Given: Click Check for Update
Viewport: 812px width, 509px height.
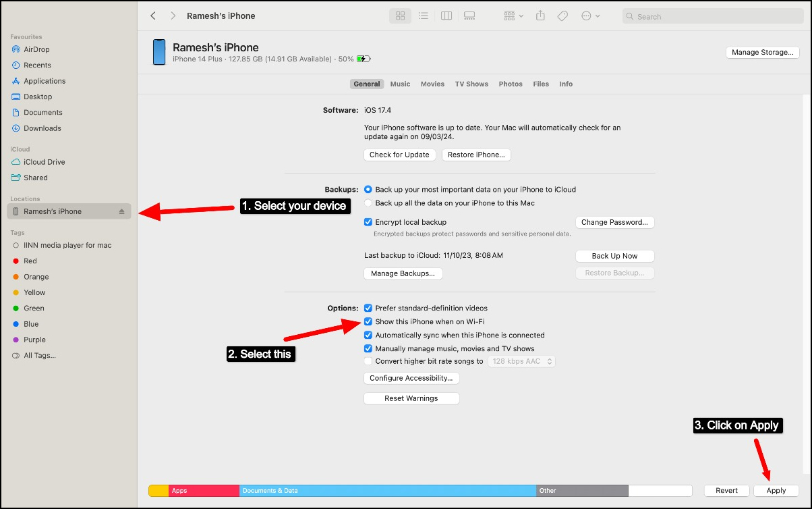Looking at the screenshot, I should click(x=399, y=155).
